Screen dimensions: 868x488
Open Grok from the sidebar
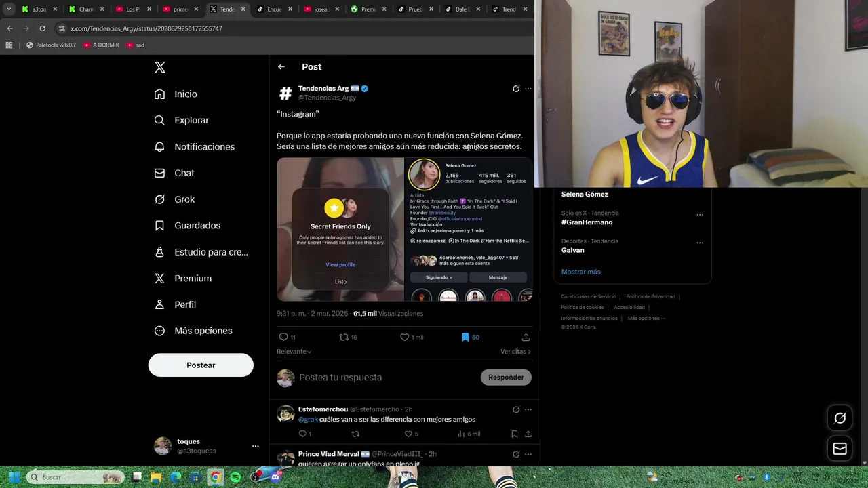click(x=174, y=199)
